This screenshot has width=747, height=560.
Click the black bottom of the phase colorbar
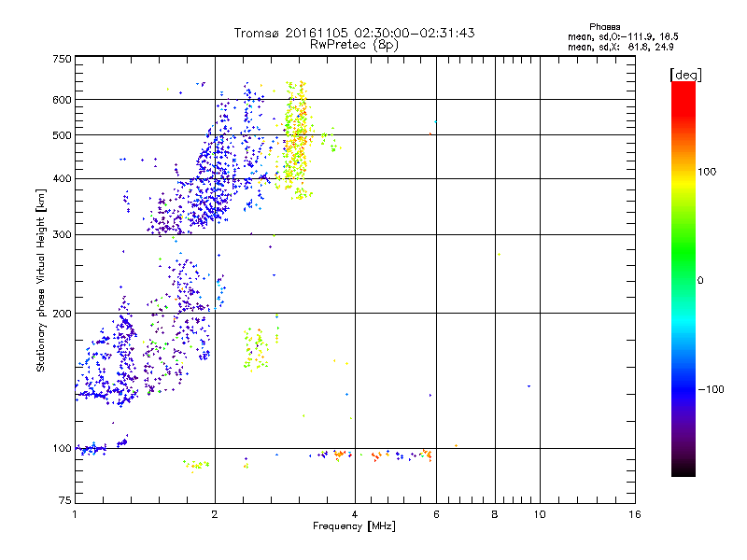(x=684, y=469)
